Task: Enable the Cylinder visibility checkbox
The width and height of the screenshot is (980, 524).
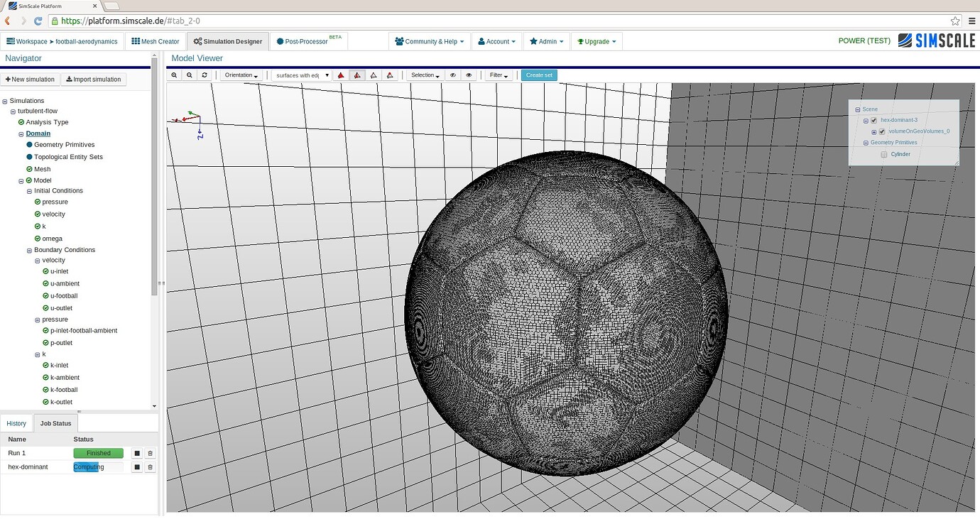Action: point(884,154)
